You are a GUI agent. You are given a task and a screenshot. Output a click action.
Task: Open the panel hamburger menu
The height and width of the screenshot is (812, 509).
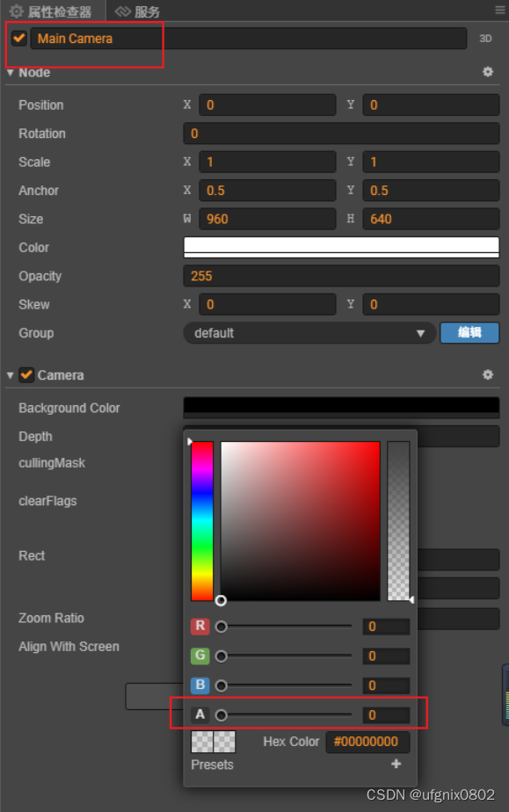click(499, 10)
